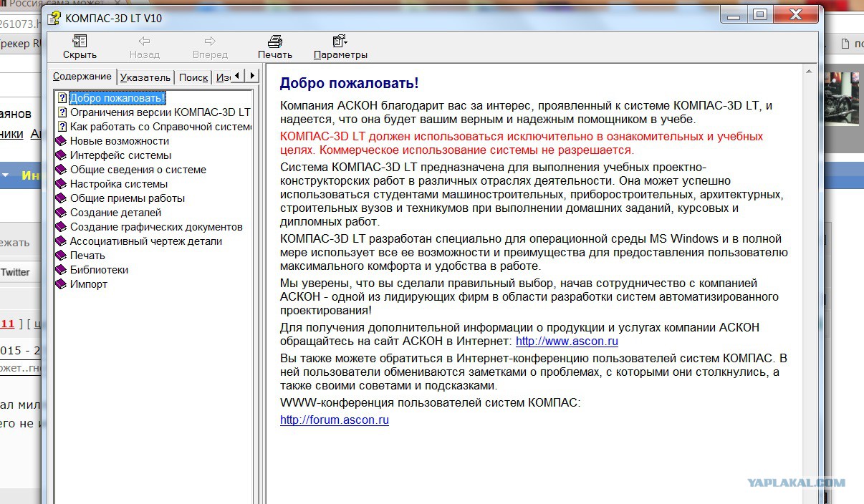This screenshot has width=864, height=504.
Task: Click the Вперед arrow icon
Action: pyautogui.click(x=210, y=42)
